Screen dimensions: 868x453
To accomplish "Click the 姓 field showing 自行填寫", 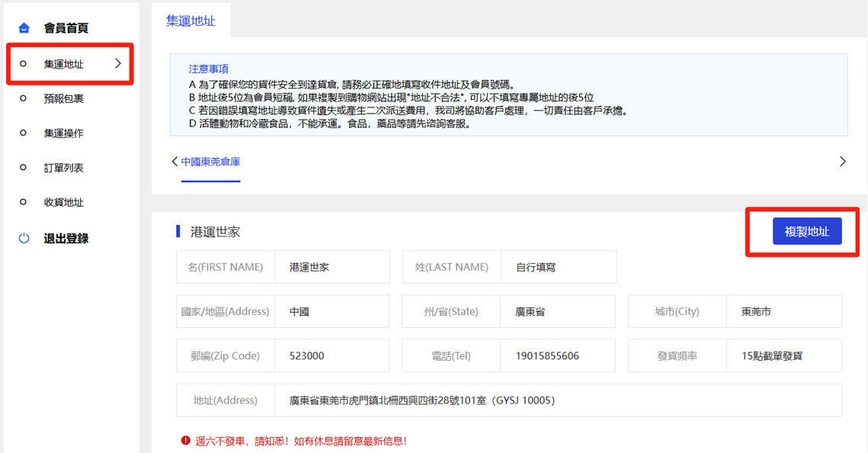I will coord(557,268).
